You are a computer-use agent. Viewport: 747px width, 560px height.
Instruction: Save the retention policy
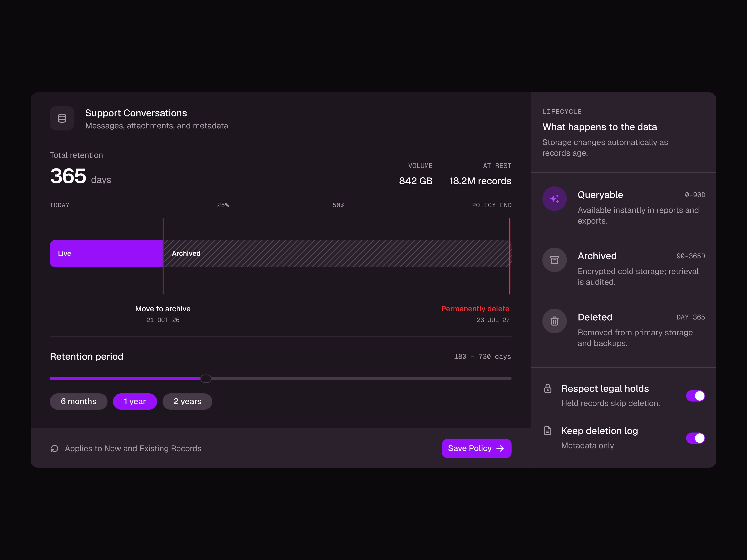476,448
